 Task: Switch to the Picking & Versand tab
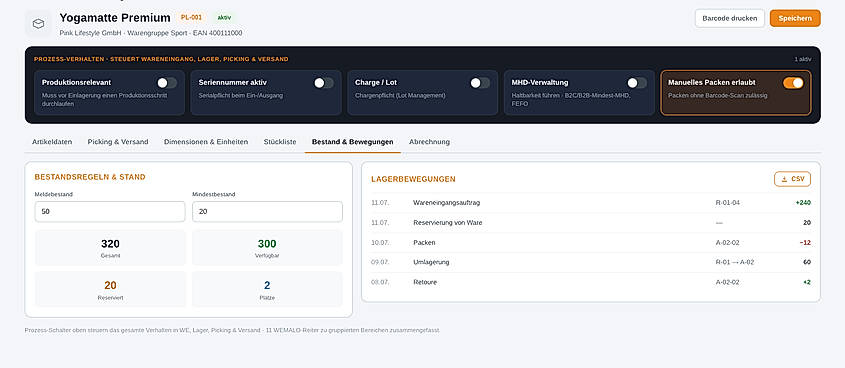click(118, 142)
